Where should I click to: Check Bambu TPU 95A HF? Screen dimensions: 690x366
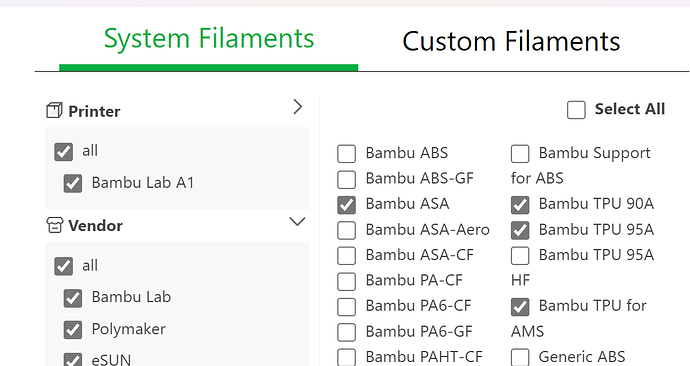coord(520,256)
